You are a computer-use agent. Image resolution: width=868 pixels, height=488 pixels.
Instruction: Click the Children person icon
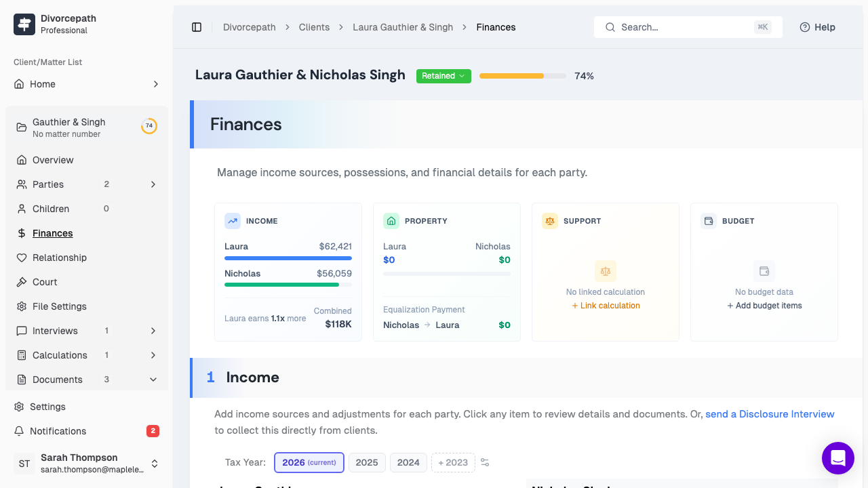coord(22,209)
